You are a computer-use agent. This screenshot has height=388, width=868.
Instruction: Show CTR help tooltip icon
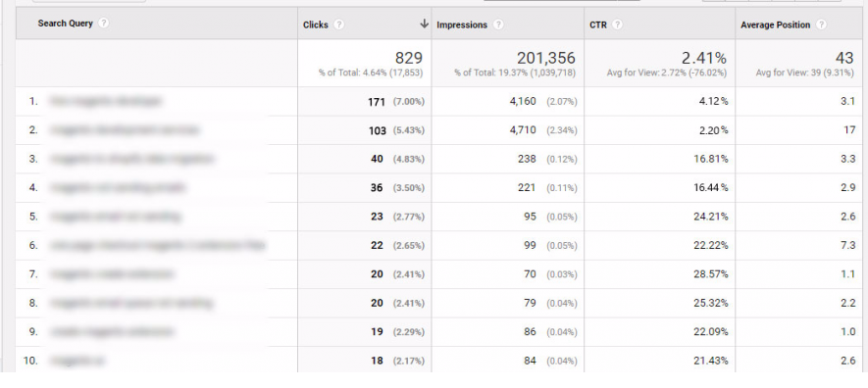click(617, 24)
